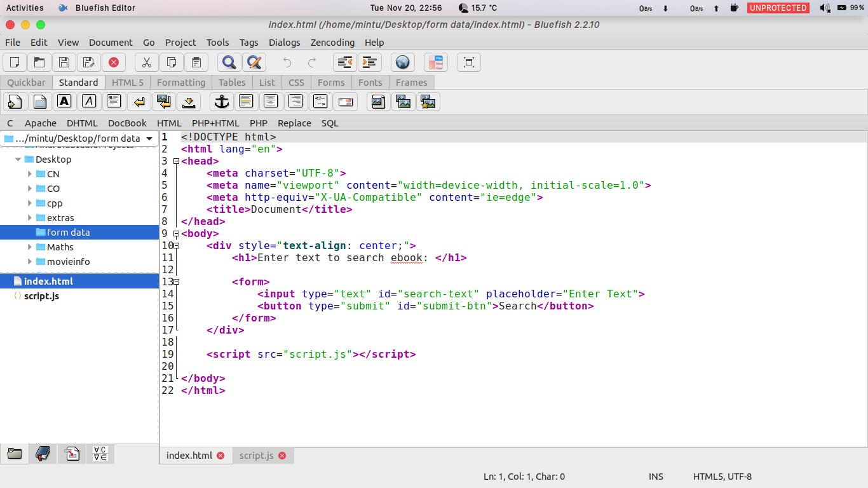868x488 pixels.
Task: Expand the CN folder
Action: pyautogui.click(x=30, y=174)
